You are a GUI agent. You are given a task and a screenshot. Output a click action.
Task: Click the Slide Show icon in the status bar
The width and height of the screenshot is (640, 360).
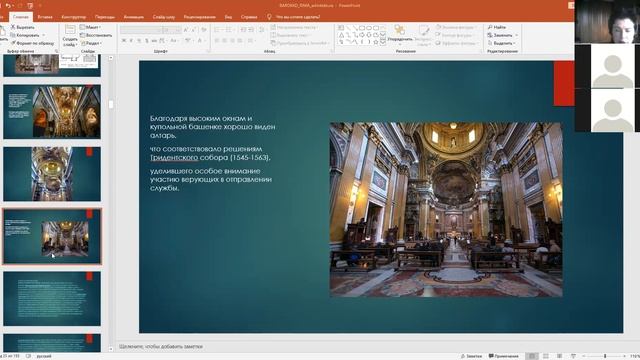[573, 356]
